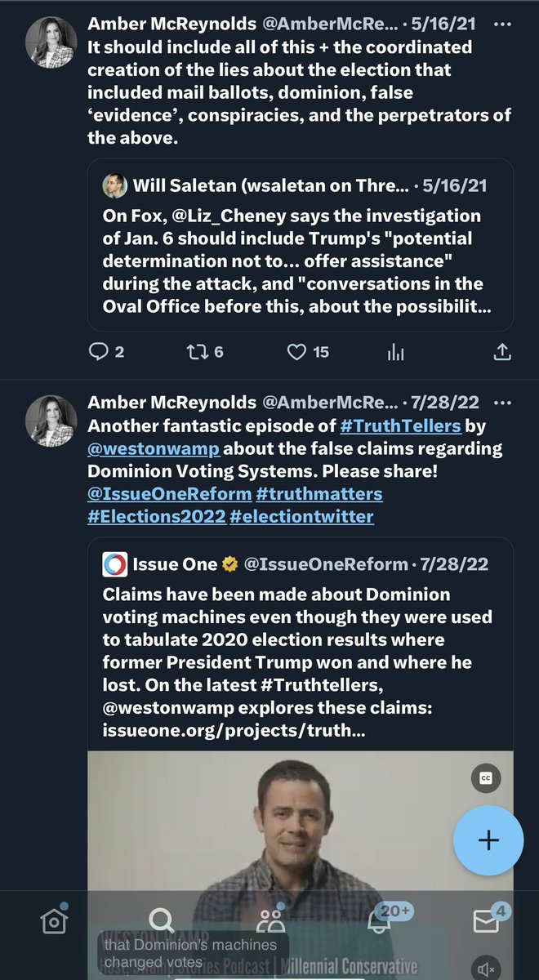Image resolution: width=539 pixels, height=980 pixels.
Task: Open the Communities tab icon
Action: 269,922
